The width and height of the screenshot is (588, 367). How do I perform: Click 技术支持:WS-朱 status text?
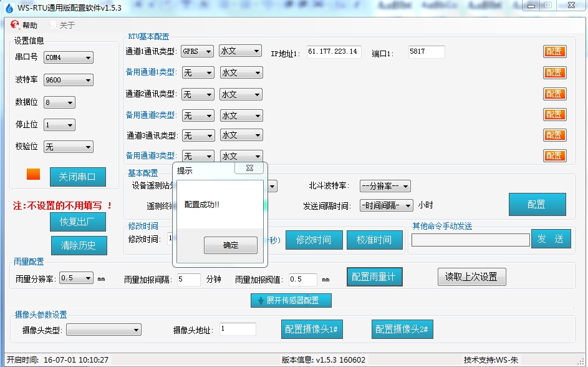(491, 360)
